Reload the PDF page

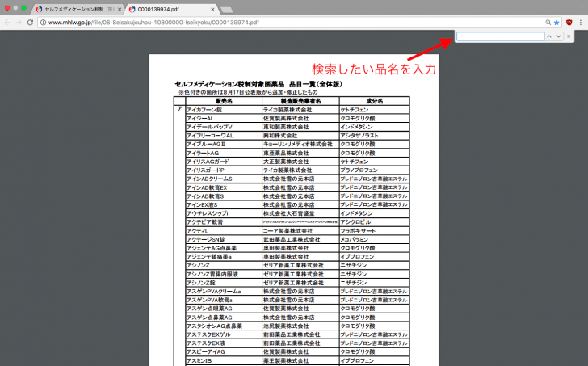(31, 23)
